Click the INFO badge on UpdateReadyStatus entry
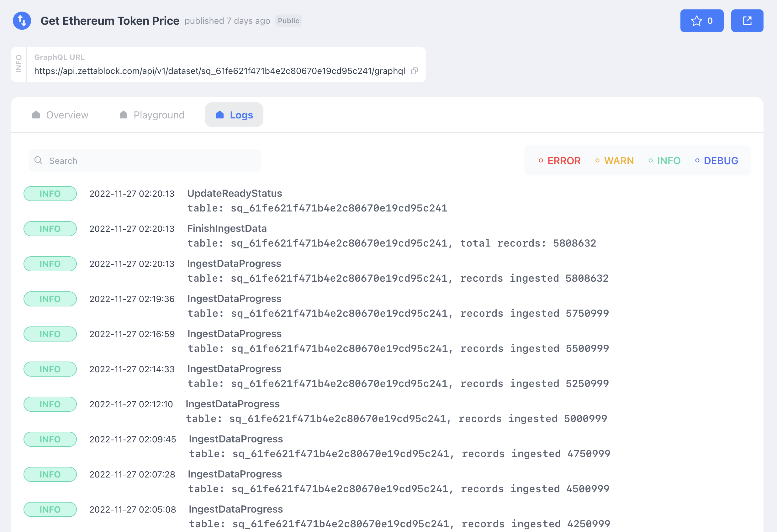 pyautogui.click(x=50, y=194)
